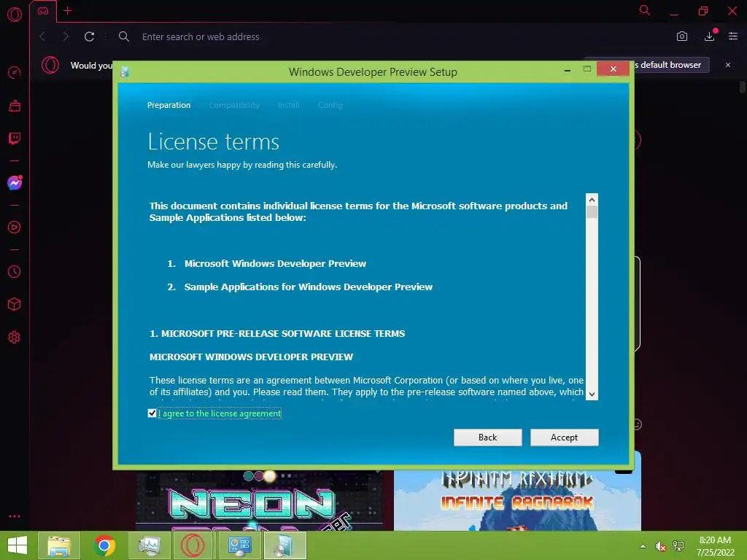Image resolution: width=747 pixels, height=560 pixels.
Task: Click "Microsoft Windows Developer Preview" list item
Action: pos(275,263)
